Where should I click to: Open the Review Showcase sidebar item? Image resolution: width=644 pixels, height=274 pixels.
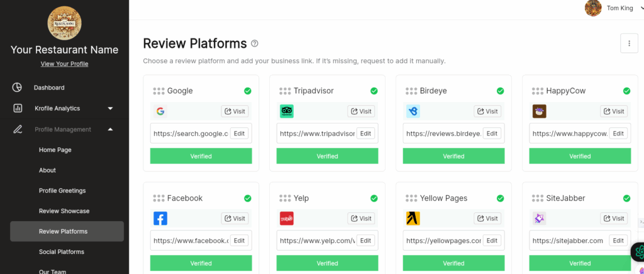point(64,211)
